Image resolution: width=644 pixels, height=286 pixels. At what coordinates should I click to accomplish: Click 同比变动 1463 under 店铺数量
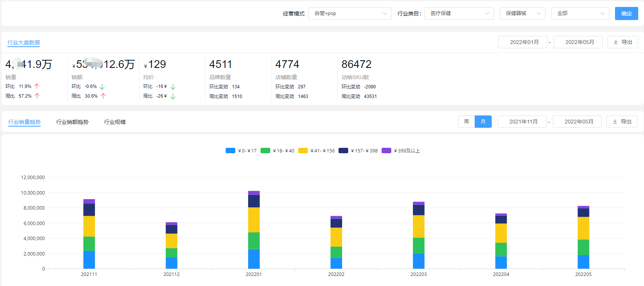292,96
